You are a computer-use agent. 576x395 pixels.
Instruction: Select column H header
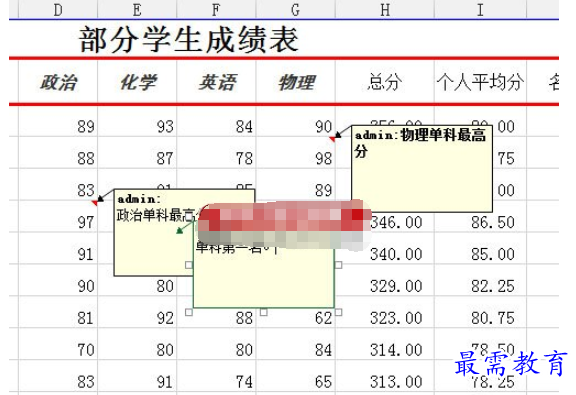[385, 10]
